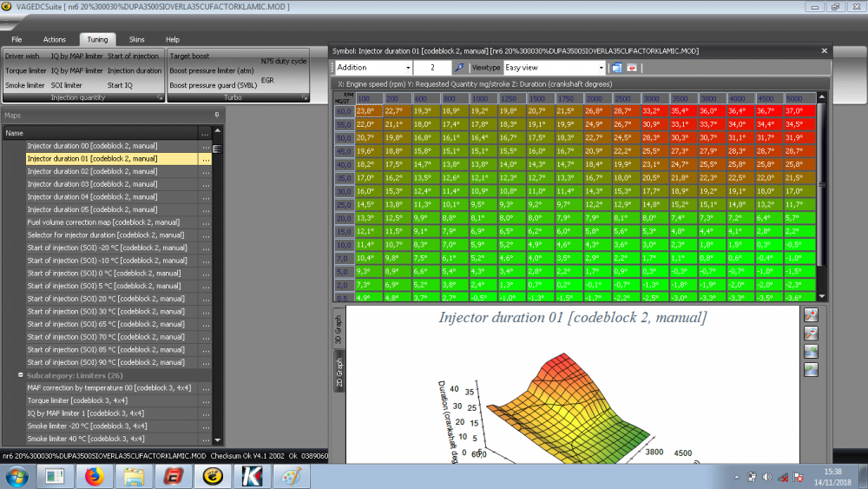
Task: Click the ellipsis for Fuel volume correction map
Action: point(206,222)
